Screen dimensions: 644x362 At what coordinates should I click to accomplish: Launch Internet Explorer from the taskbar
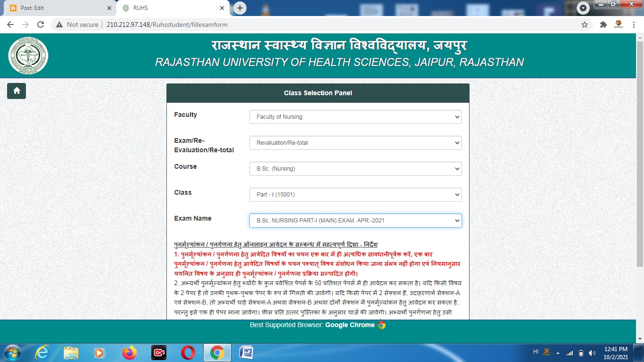(42, 353)
